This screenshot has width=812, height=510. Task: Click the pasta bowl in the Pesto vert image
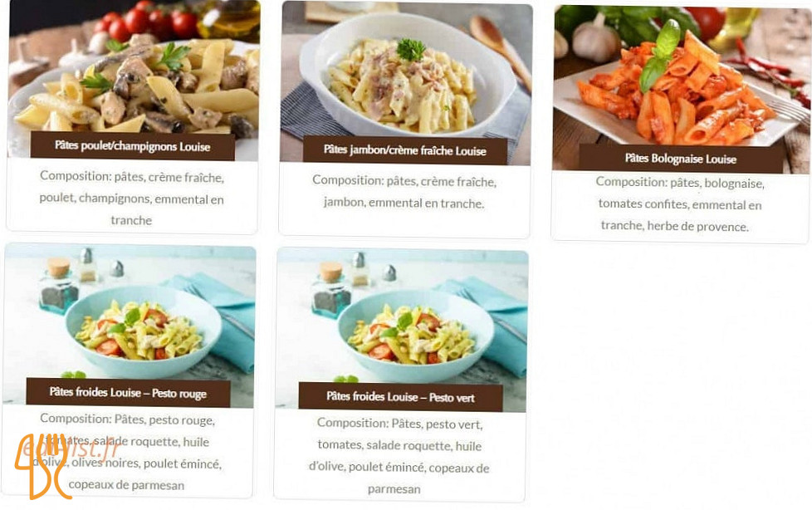[x=416, y=336]
